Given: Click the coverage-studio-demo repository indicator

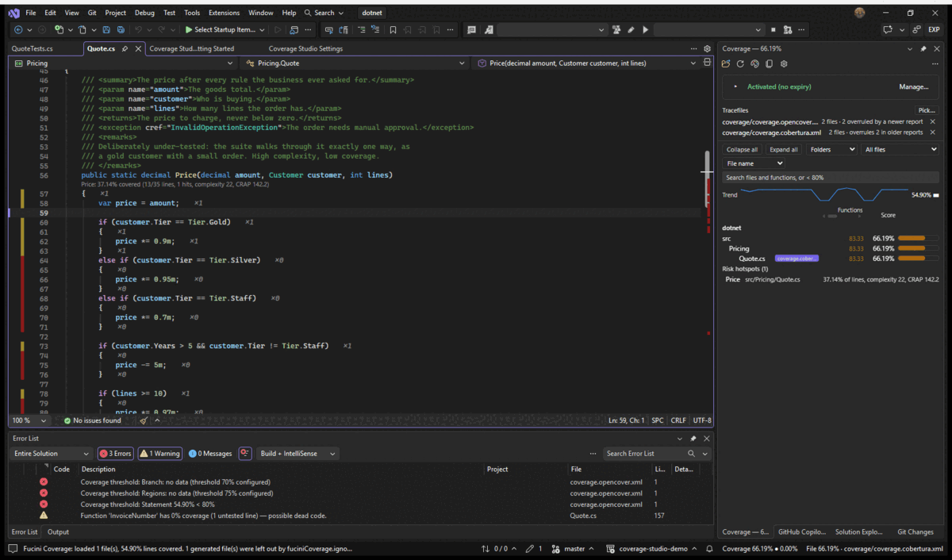Looking at the screenshot, I should (652, 549).
